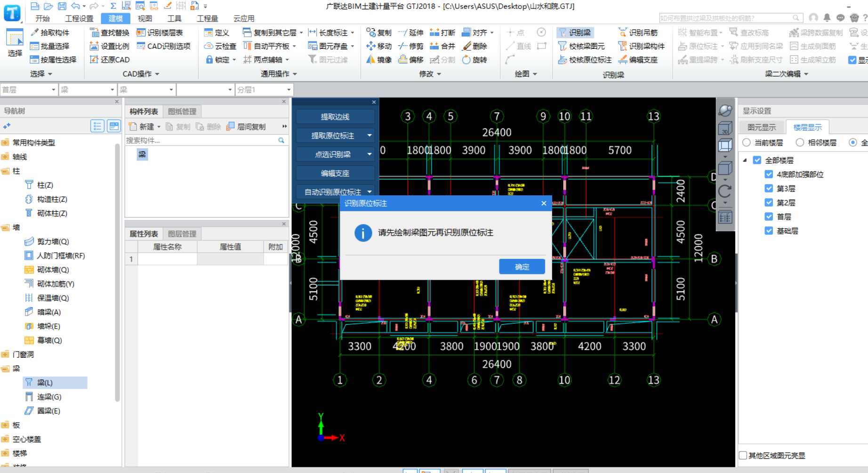This screenshot has width=868, height=473.
Task: Expand the 提取原位标注 dropdown arrow
Action: [x=370, y=136]
